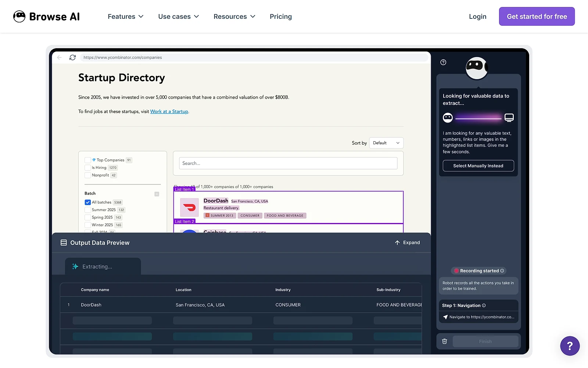Click the Industry column header
The height and width of the screenshot is (368, 588).
283,290
